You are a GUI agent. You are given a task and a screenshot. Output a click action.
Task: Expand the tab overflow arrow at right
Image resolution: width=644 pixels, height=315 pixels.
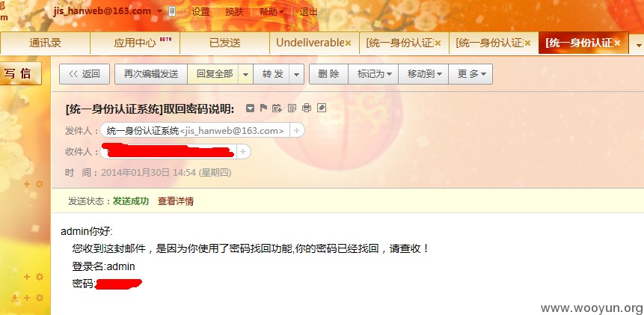point(639,44)
